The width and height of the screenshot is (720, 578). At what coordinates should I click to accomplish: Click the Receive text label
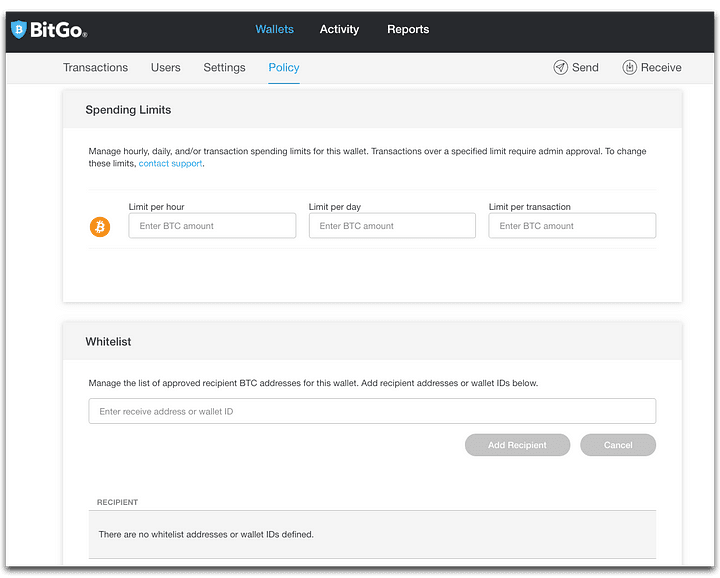click(661, 67)
